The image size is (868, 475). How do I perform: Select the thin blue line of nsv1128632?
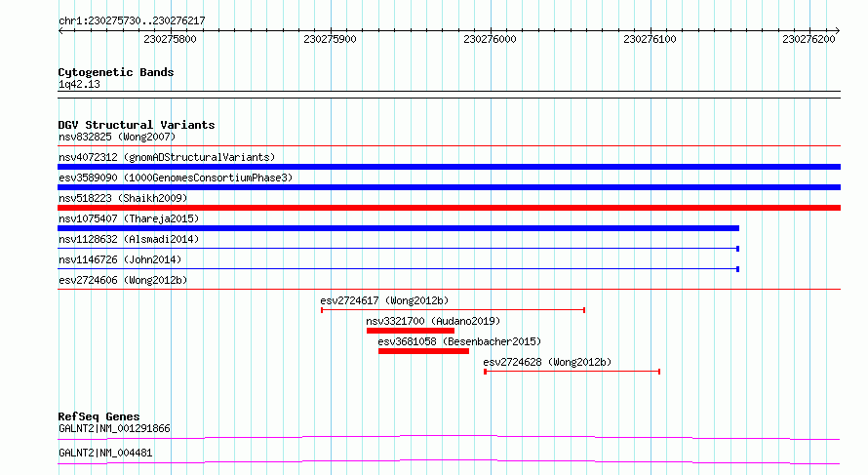(x=399, y=249)
